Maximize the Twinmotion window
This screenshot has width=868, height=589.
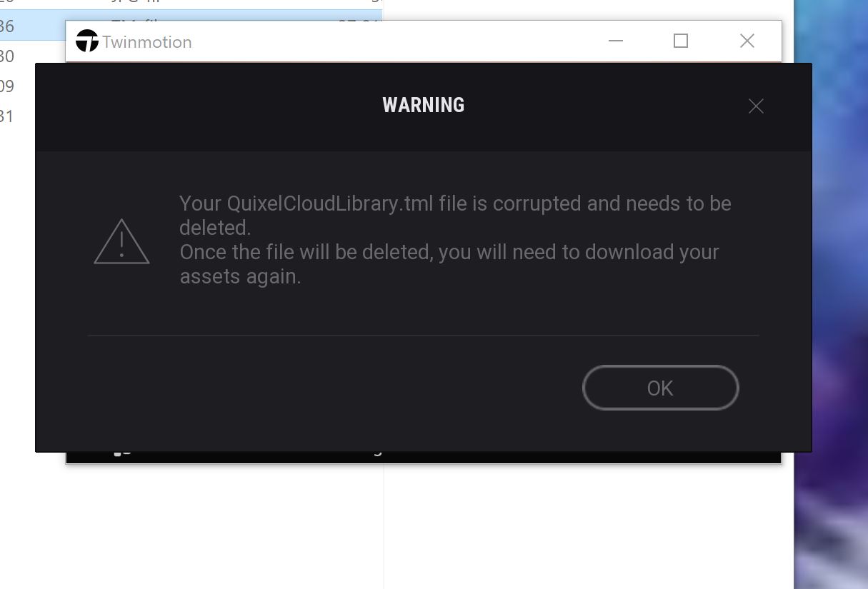[x=681, y=41]
